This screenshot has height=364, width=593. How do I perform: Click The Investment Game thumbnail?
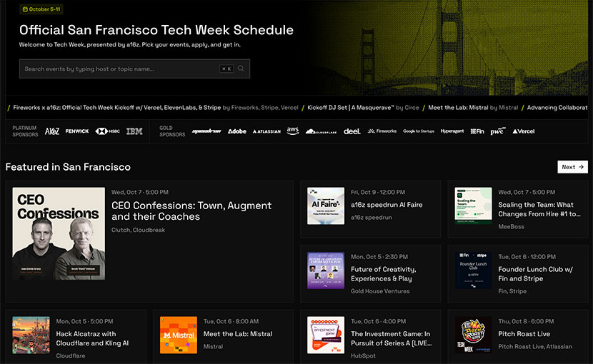click(x=326, y=335)
